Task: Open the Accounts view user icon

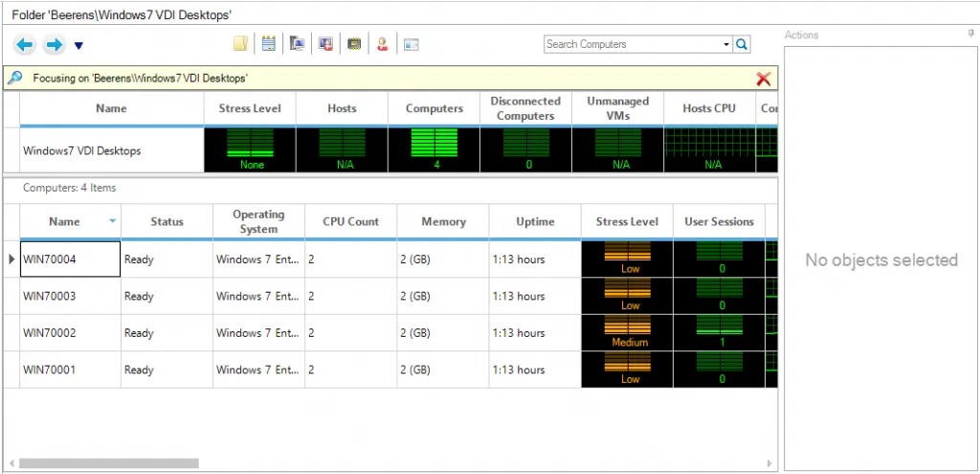Action: (382, 44)
